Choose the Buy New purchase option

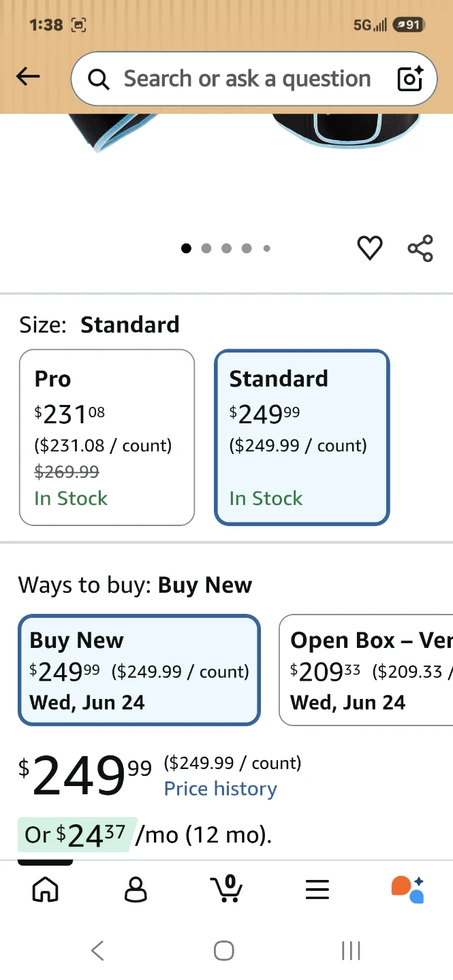point(139,670)
